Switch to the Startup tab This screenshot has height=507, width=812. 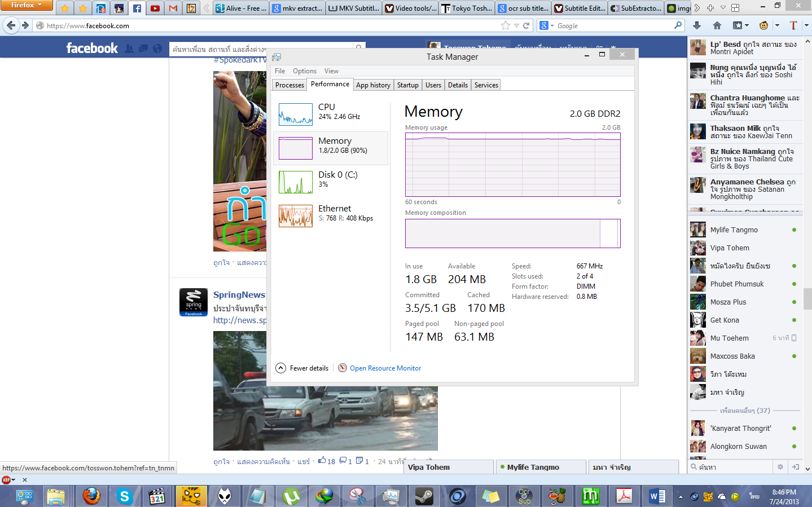pos(408,85)
